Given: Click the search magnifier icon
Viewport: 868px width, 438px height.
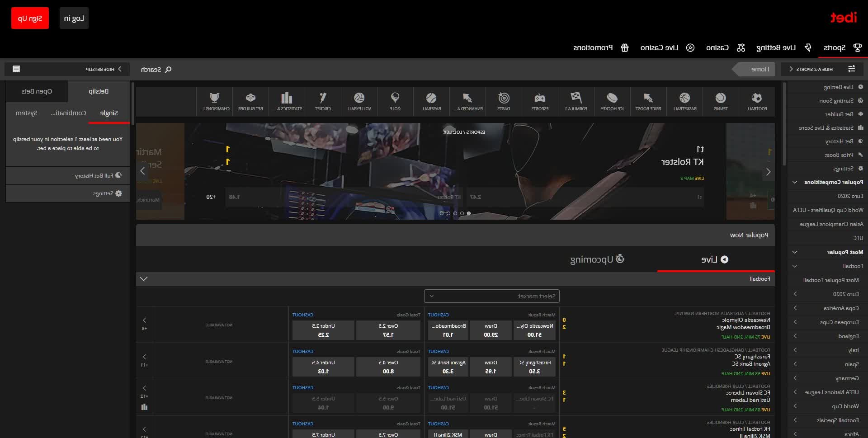Looking at the screenshot, I should click(168, 70).
